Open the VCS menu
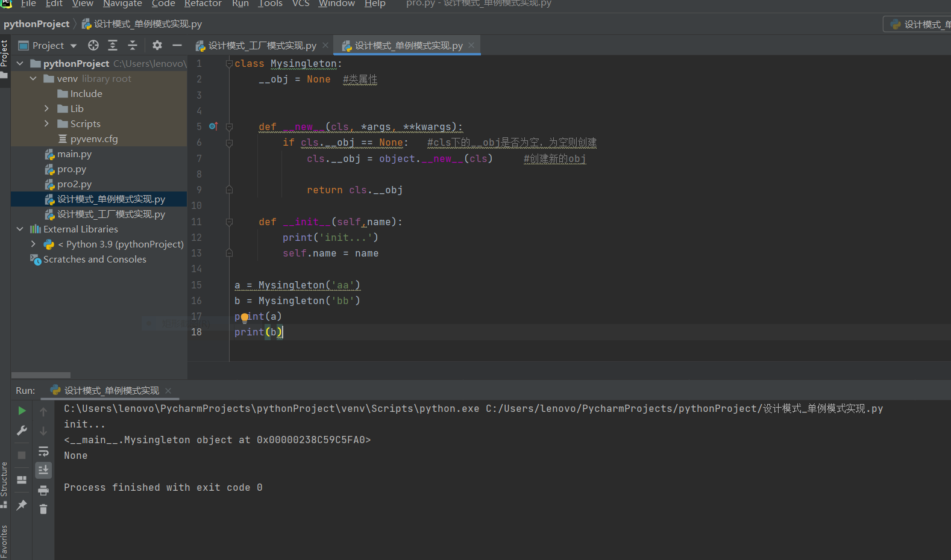Screen dimensions: 951x560 click(x=301, y=4)
